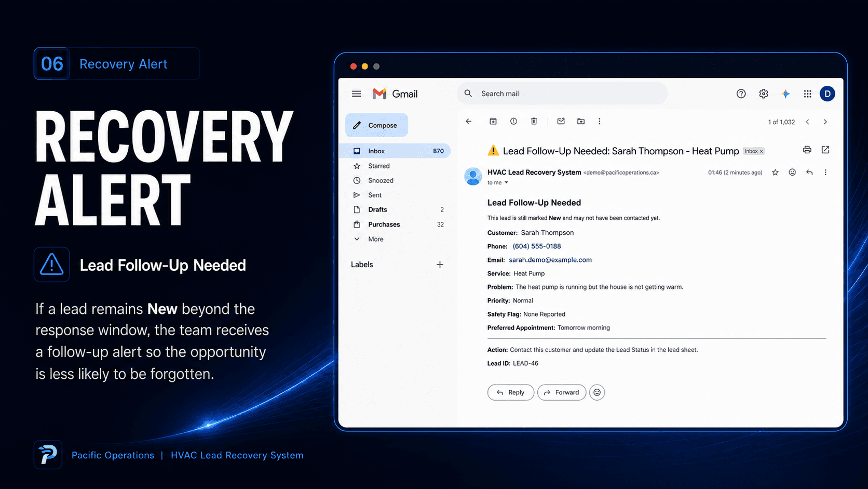Screen dimensions: 868x489
Task: Add emoji reaction next to Forward
Action: click(x=597, y=392)
